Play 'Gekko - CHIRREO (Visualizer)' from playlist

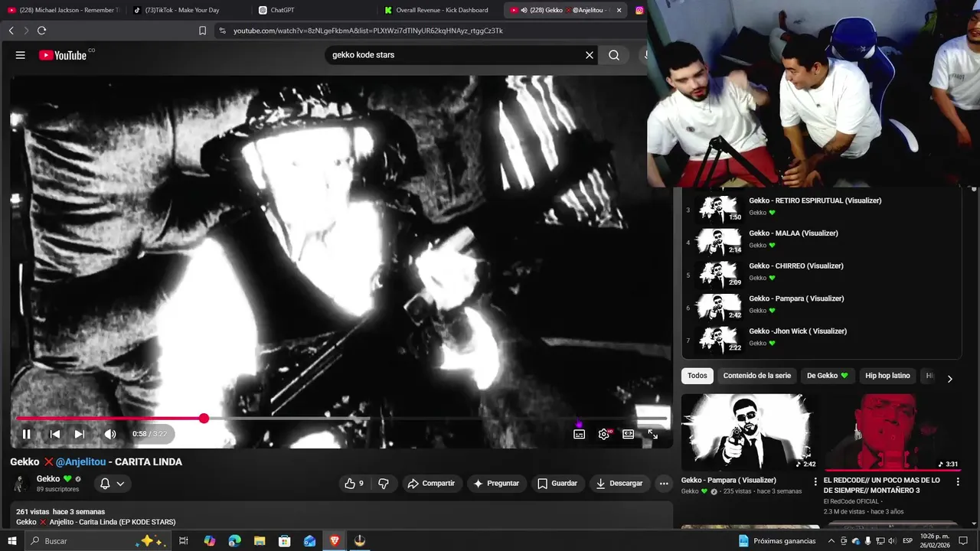[821, 273]
